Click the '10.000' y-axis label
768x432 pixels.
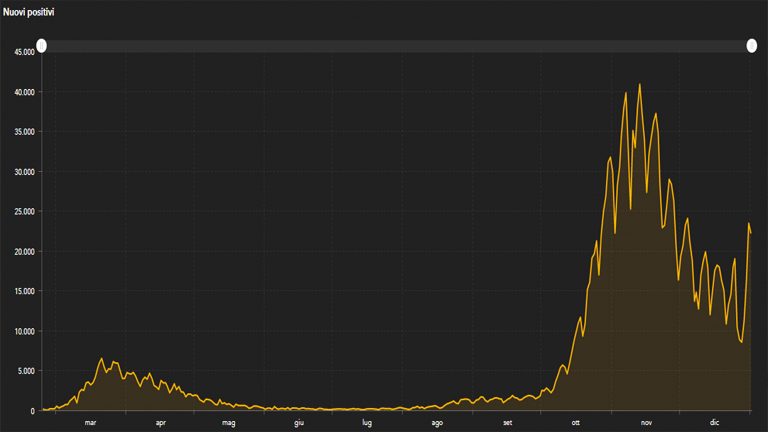(24, 332)
